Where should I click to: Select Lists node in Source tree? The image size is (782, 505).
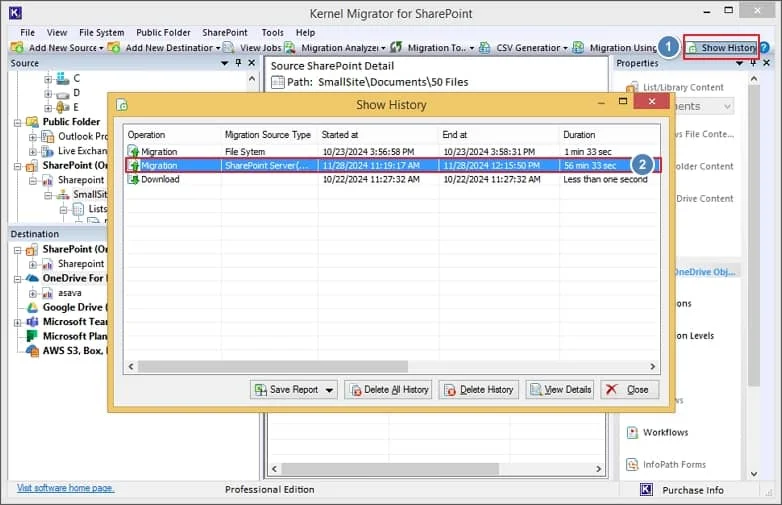click(x=98, y=209)
